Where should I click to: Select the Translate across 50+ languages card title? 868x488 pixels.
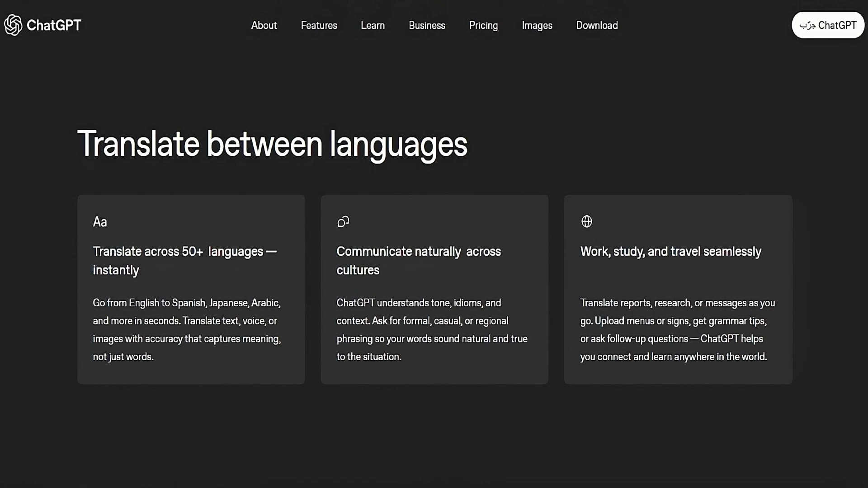click(x=184, y=260)
